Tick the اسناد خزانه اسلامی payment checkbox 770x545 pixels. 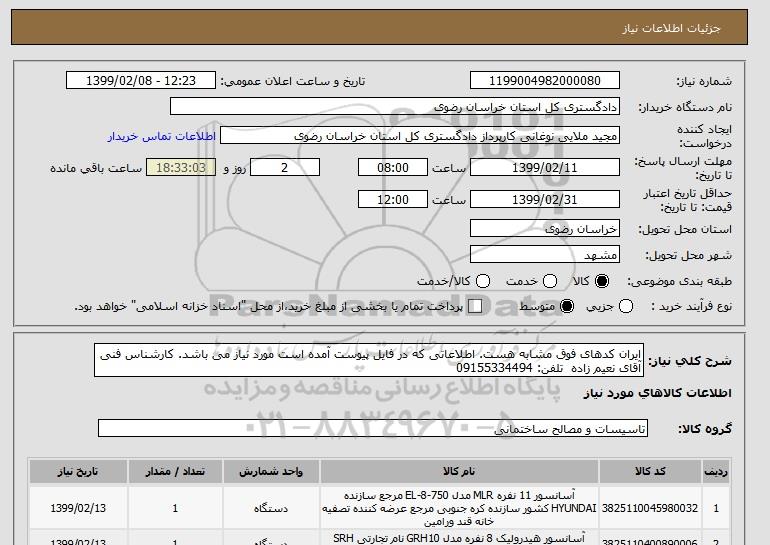[x=475, y=306]
